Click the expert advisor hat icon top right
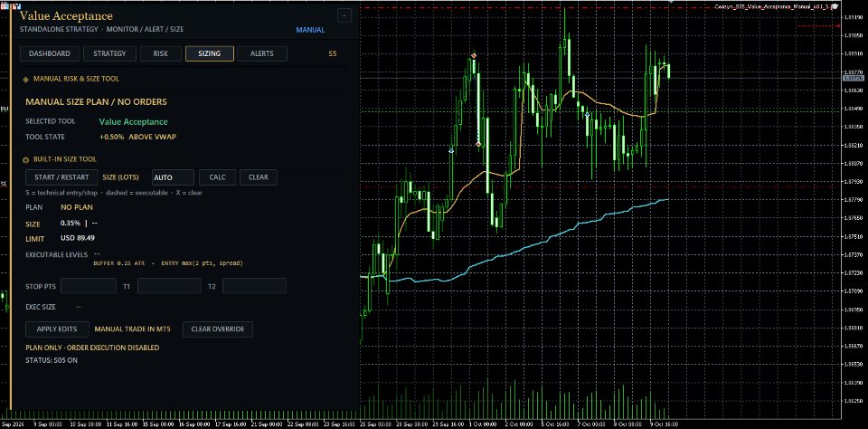The image size is (868, 429). click(835, 6)
